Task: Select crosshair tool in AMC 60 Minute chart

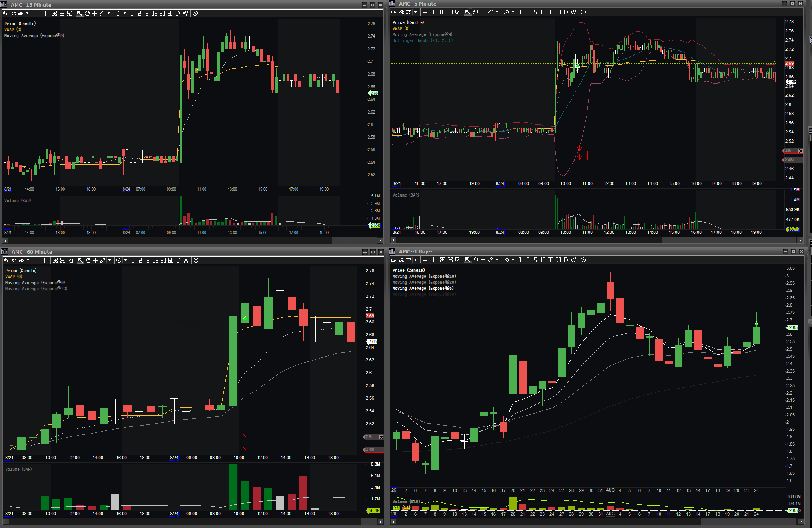Action: [x=96, y=260]
